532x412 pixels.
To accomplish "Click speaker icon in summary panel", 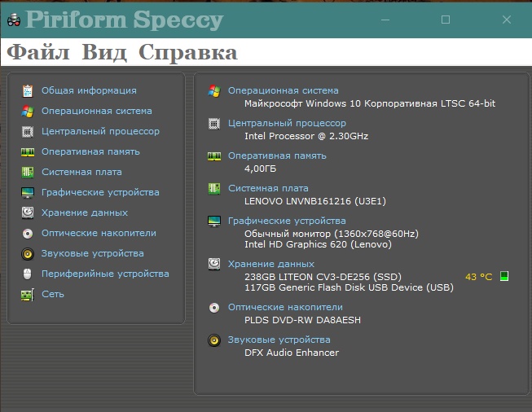I will pos(214,340).
